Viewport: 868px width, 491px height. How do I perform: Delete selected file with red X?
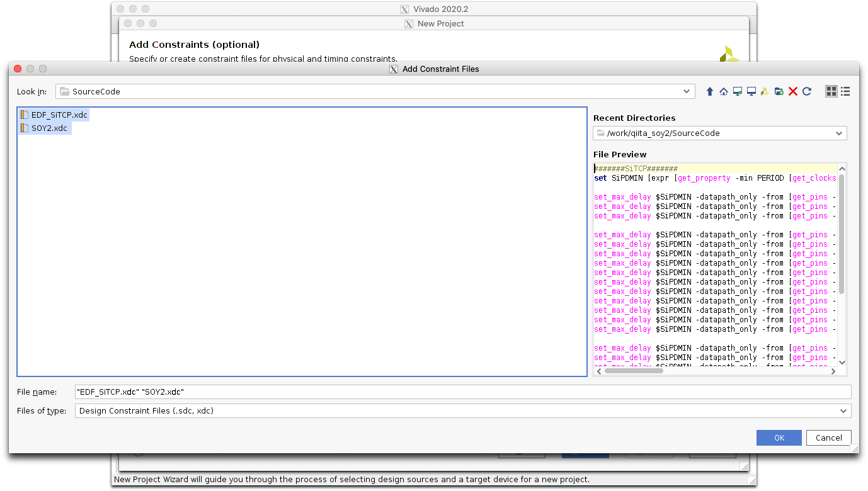pyautogui.click(x=793, y=91)
